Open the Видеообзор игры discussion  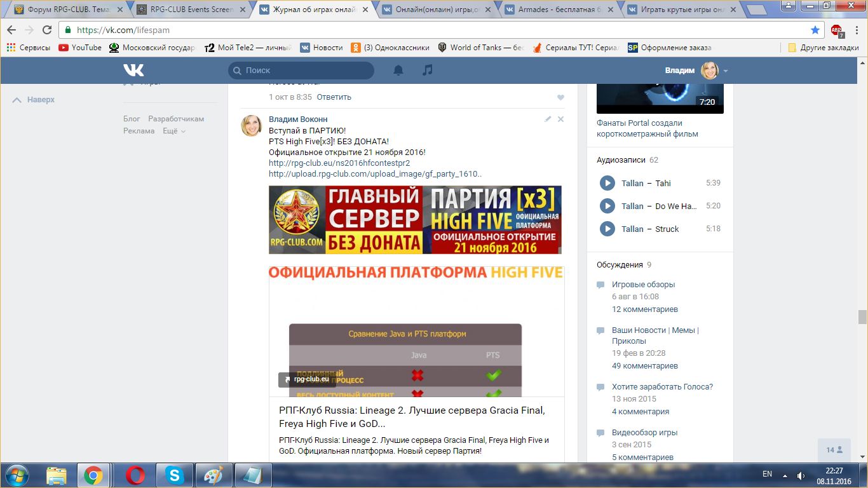click(644, 432)
